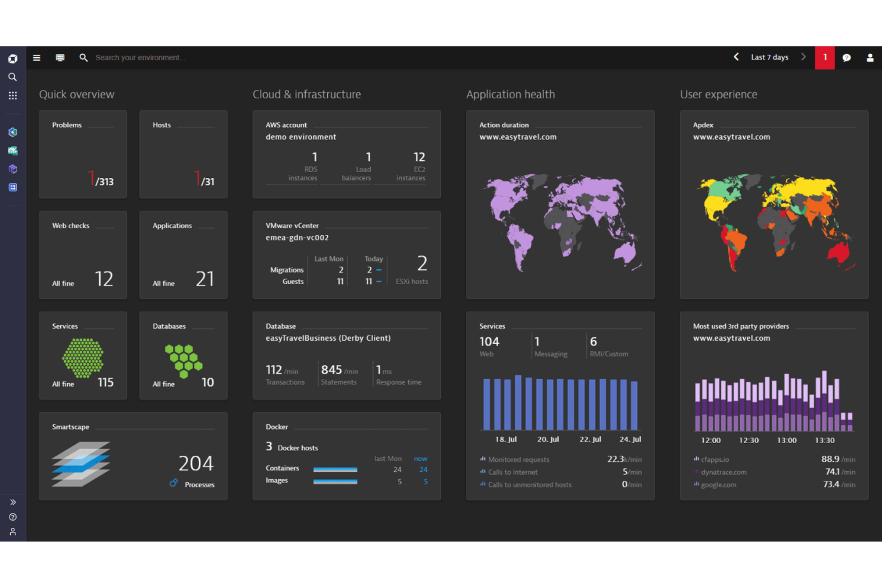Click the left chevron to shift timeframe back
The width and height of the screenshot is (882, 588).
[736, 57]
